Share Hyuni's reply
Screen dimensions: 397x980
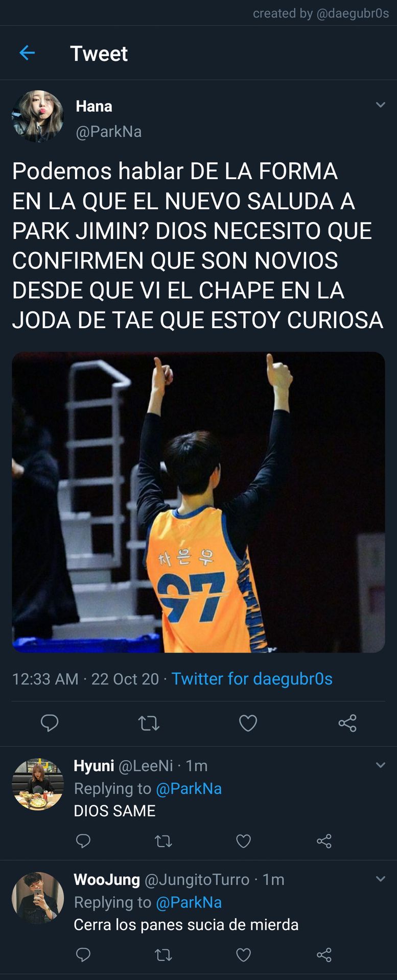coord(324,841)
